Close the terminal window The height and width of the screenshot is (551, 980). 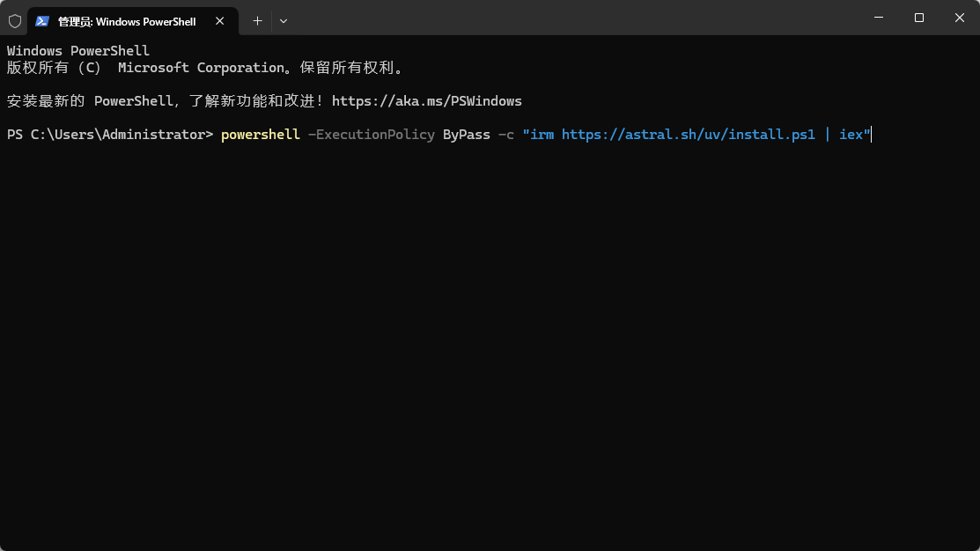(x=960, y=18)
